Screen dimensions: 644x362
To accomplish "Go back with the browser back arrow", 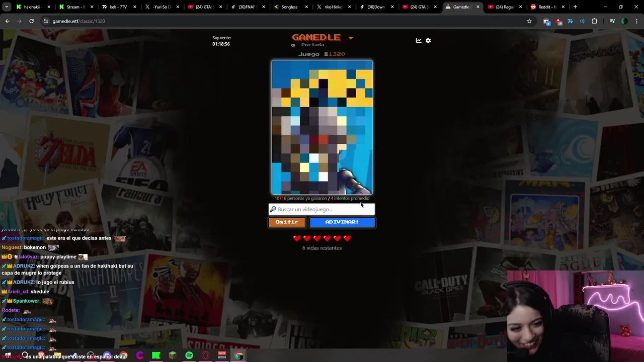I will coord(7,21).
